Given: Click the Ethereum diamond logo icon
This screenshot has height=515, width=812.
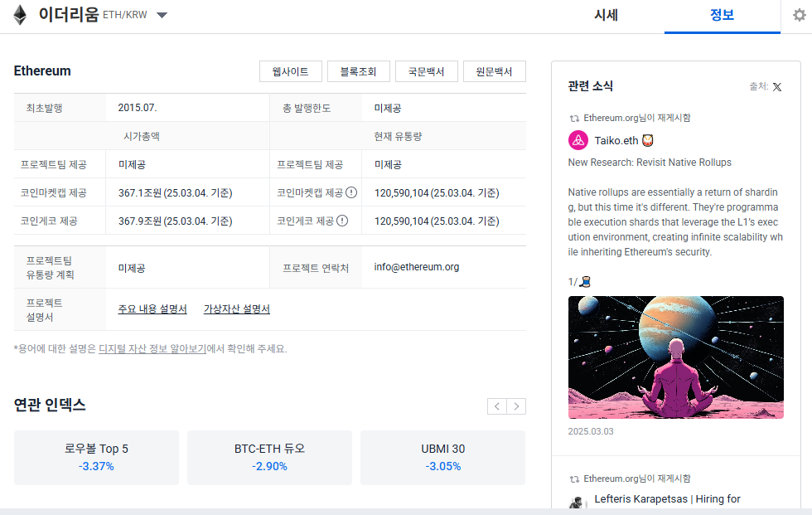Looking at the screenshot, I should (x=20, y=15).
